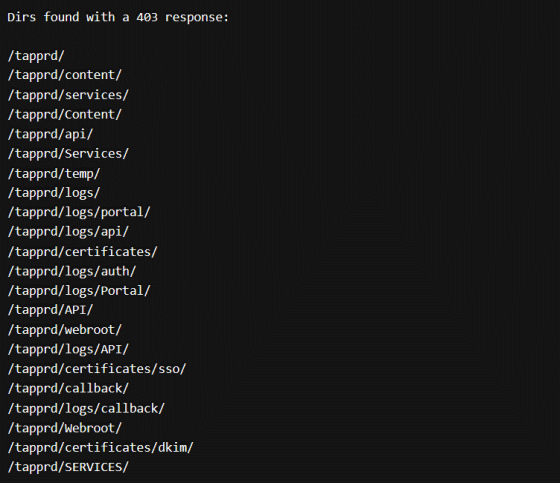The image size is (560, 483).
Task: Select the capitalized /tapprd/Content/ line
Action: [x=65, y=115]
